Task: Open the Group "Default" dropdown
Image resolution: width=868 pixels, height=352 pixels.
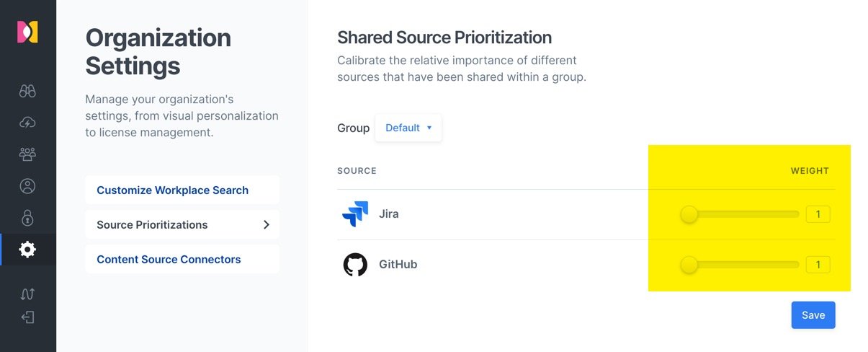Action: point(408,128)
